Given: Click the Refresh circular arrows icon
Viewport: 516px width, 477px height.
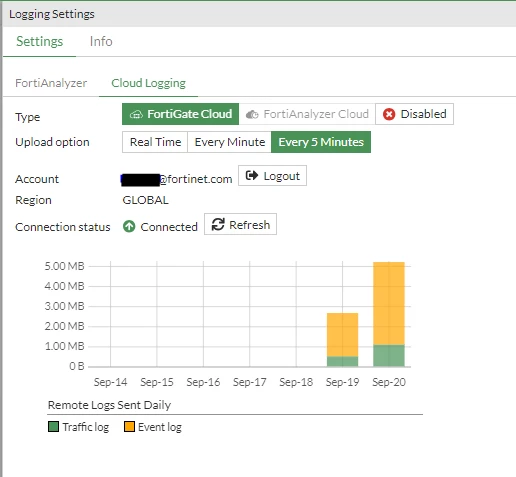Looking at the screenshot, I should click(218, 224).
